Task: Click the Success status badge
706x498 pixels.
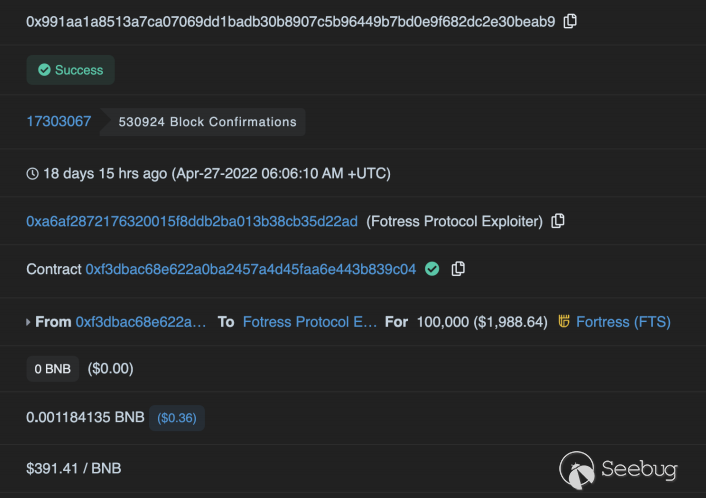Action: 70,70
